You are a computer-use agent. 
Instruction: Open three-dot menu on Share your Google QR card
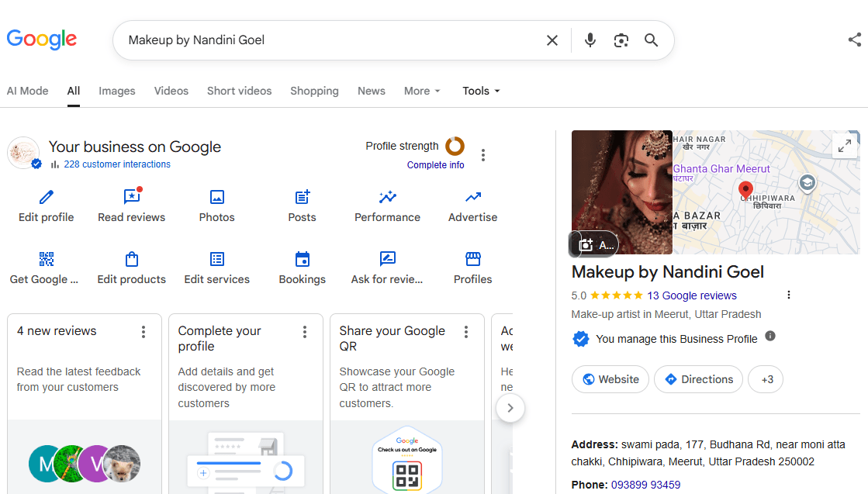[x=466, y=332]
